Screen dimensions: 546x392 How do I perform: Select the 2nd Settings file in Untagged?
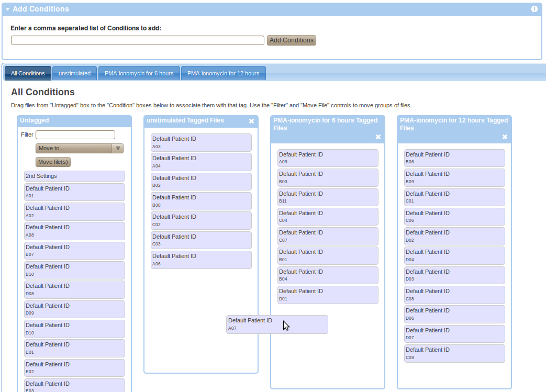74,176
